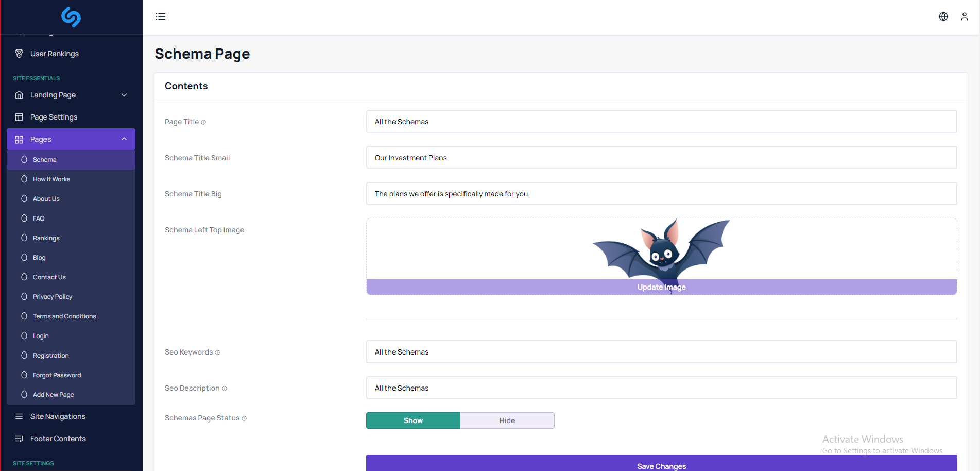Click the Page Title info icon
Image resolution: width=980 pixels, height=471 pixels.
pos(203,122)
